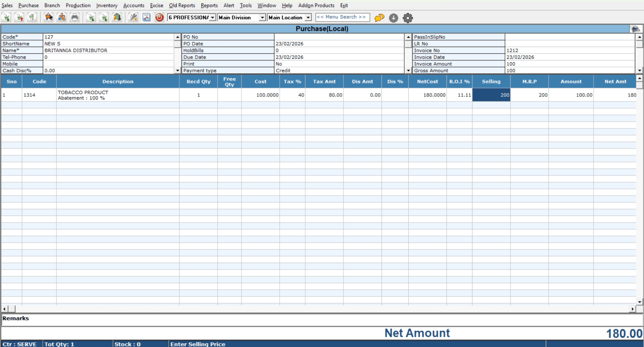Click up arrow in invoice details panel
Viewport: 644px width, 347px height.
point(639,37)
